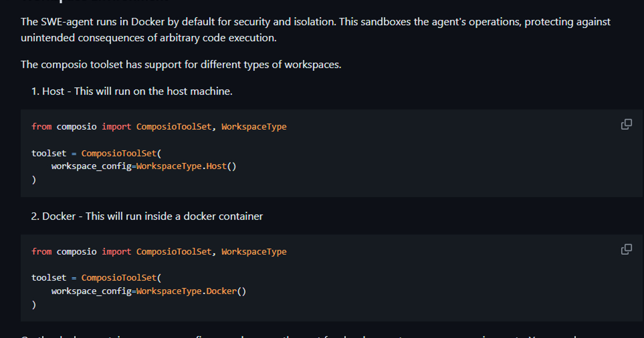644x338 pixels.
Task: Click the closing parenthesis in the Host code block
Action: pos(34,180)
